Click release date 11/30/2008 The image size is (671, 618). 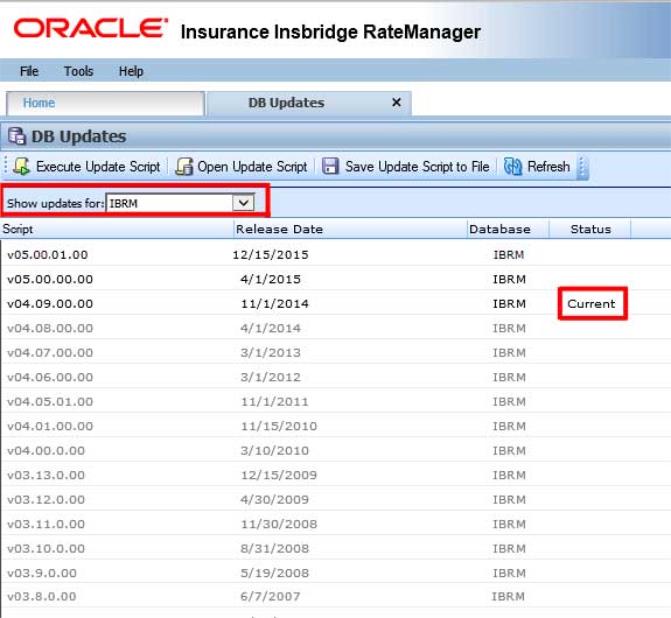pos(279,524)
